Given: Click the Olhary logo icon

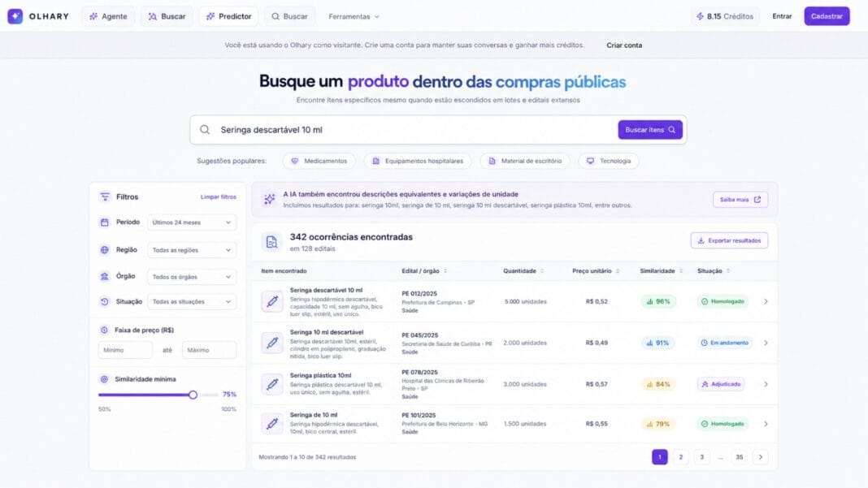Looking at the screenshot, I should point(15,16).
